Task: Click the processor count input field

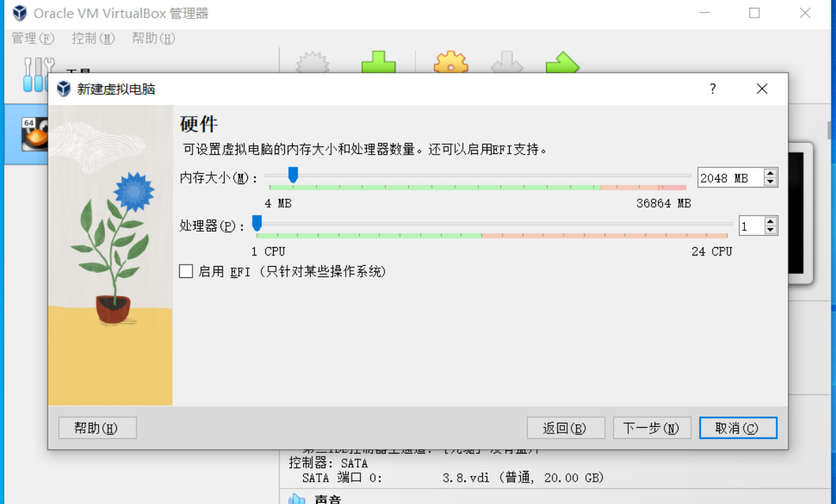Action: (x=751, y=226)
